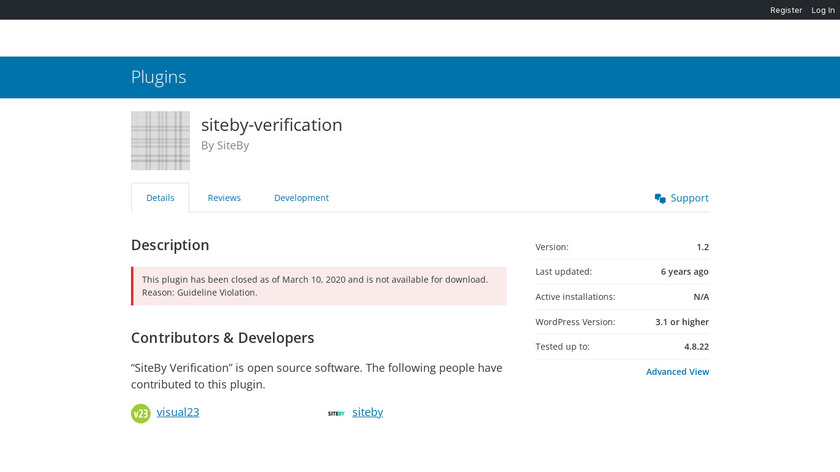Open the Log In link
Viewport: 840px width, 472px height.
click(823, 10)
